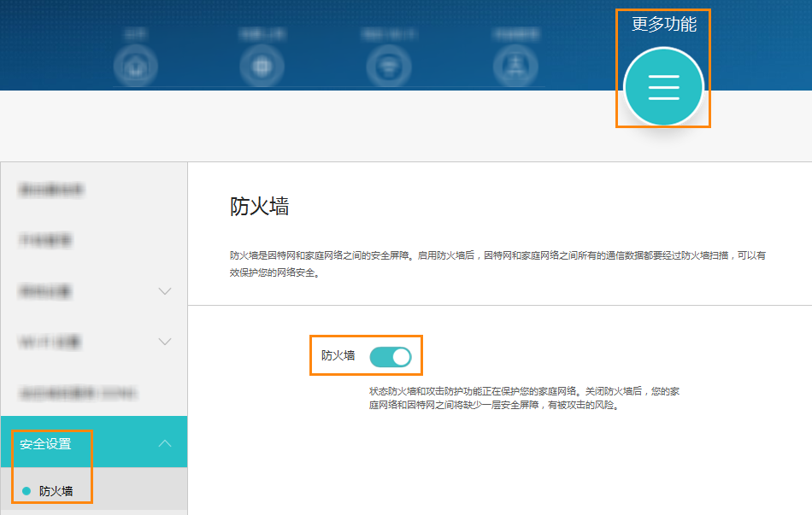Click the label above the Wi-Fi nav icon

click(x=389, y=32)
